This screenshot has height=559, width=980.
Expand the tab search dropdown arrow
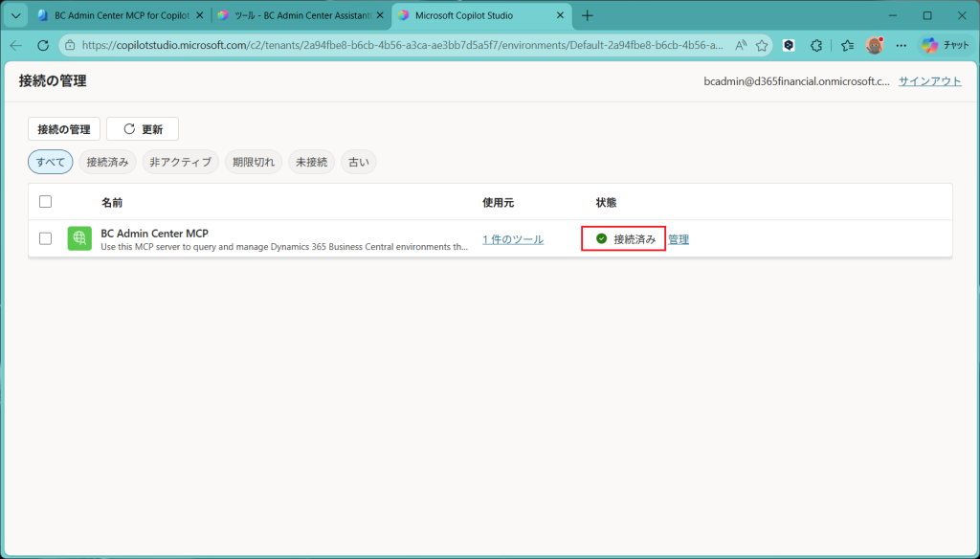15,15
